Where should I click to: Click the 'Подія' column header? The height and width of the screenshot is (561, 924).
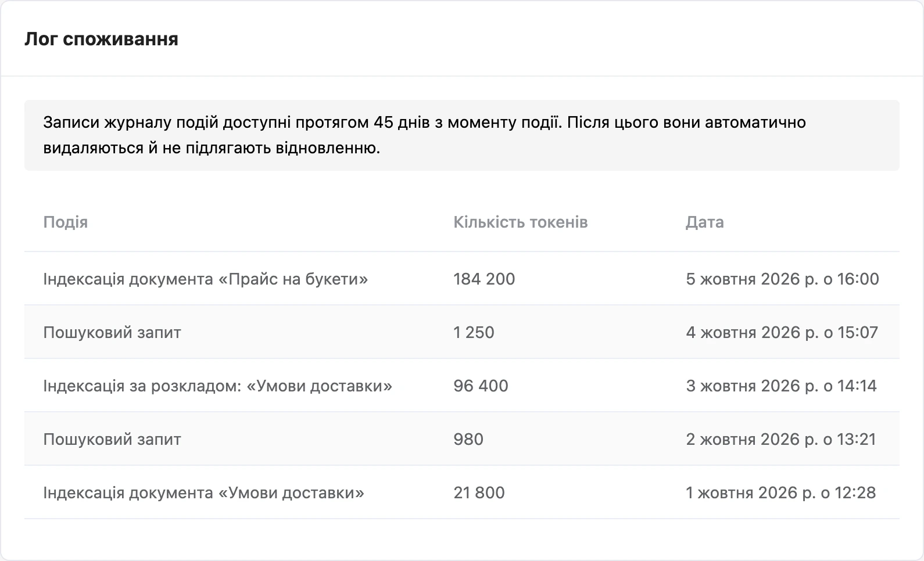point(66,222)
